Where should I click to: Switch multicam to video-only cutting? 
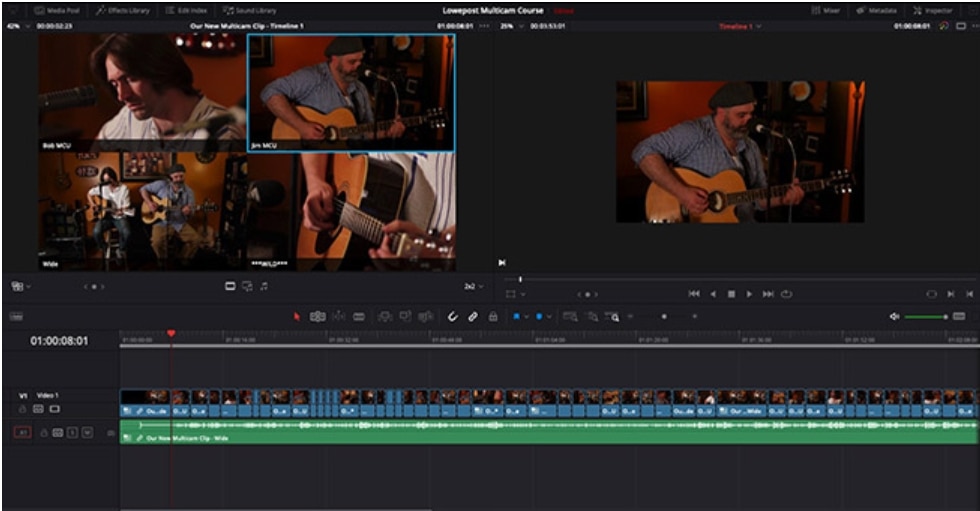point(230,286)
